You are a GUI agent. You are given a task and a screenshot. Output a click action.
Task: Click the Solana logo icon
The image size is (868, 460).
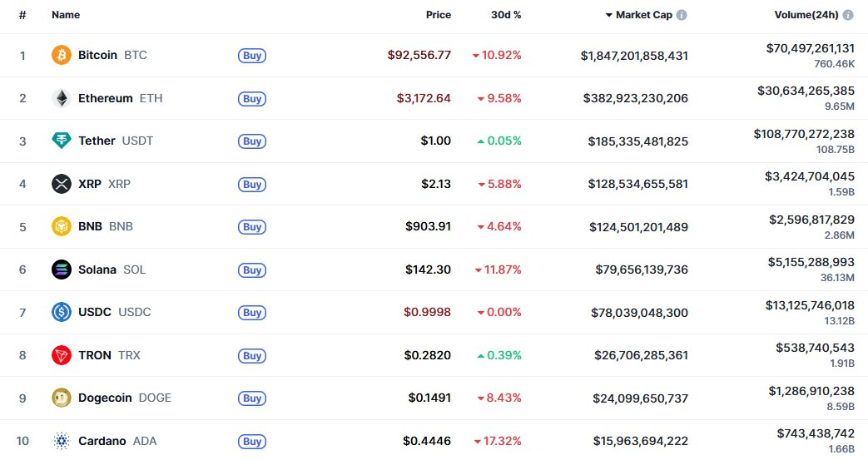click(x=62, y=270)
